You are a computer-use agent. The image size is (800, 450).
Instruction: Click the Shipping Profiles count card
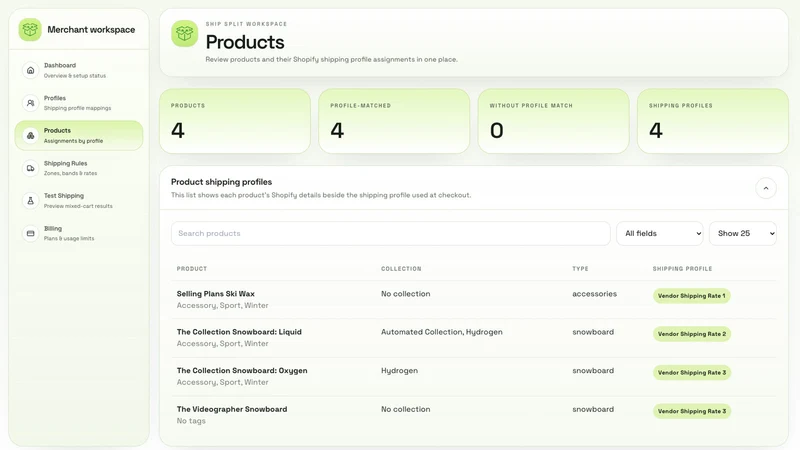point(713,121)
